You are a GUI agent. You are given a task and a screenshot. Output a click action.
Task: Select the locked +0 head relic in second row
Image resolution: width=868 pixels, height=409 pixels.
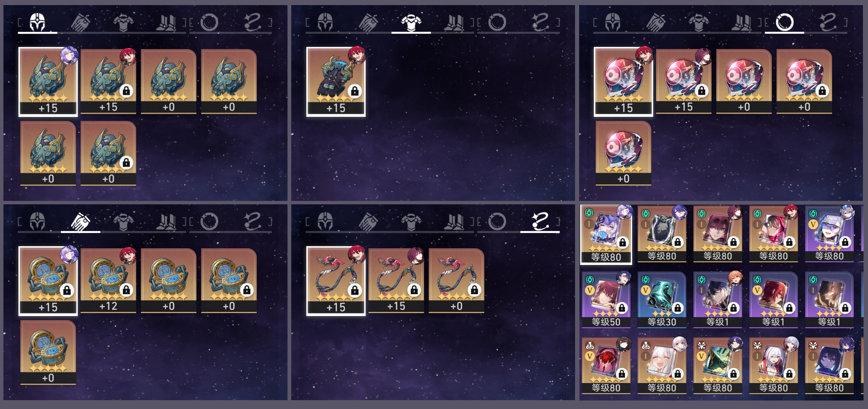pos(108,153)
